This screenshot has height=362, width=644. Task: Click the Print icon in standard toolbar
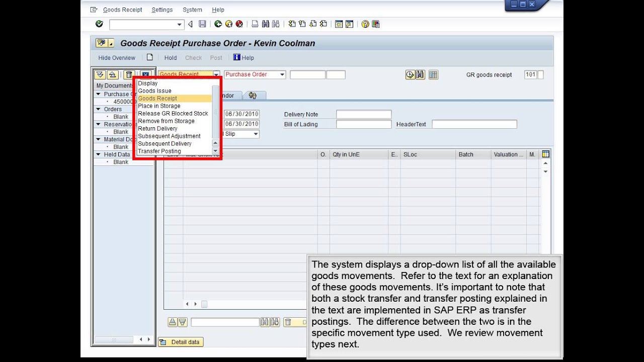(255, 24)
